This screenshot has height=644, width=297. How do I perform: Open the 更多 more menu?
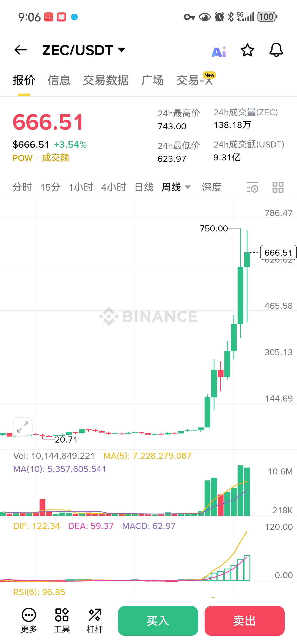pos(29,620)
